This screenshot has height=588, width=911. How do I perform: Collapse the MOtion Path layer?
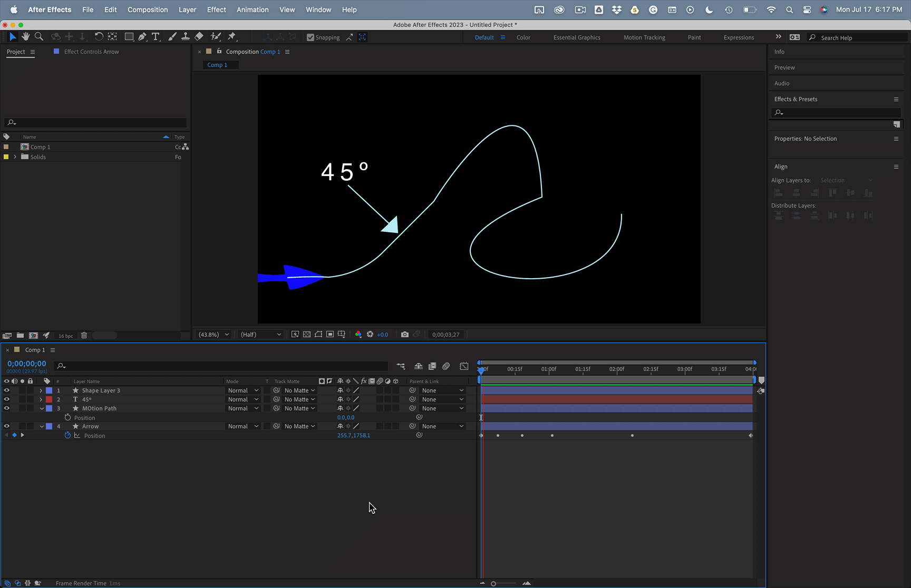click(42, 408)
